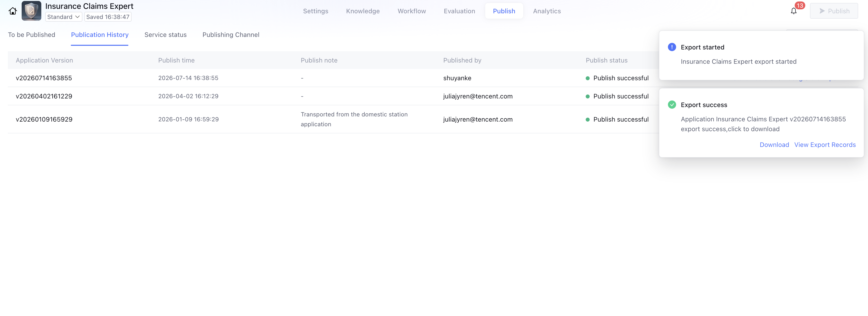Click the Insurance Claims Expert title
Viewport: 868px width, 316px height.
pos(89,6)
